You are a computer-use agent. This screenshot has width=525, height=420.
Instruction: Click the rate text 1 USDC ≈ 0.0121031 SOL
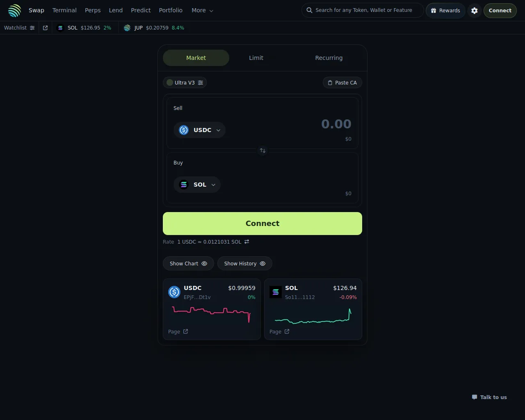[209, 242]
